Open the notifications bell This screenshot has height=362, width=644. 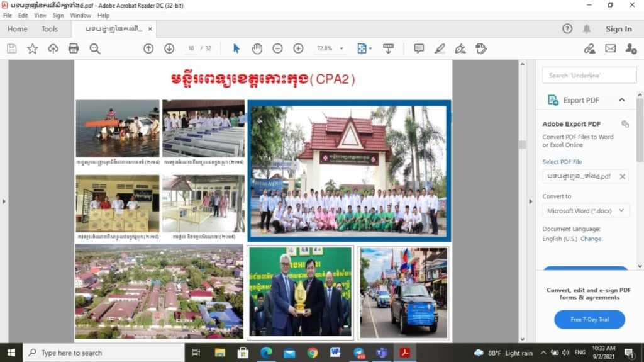coord(587,29)
